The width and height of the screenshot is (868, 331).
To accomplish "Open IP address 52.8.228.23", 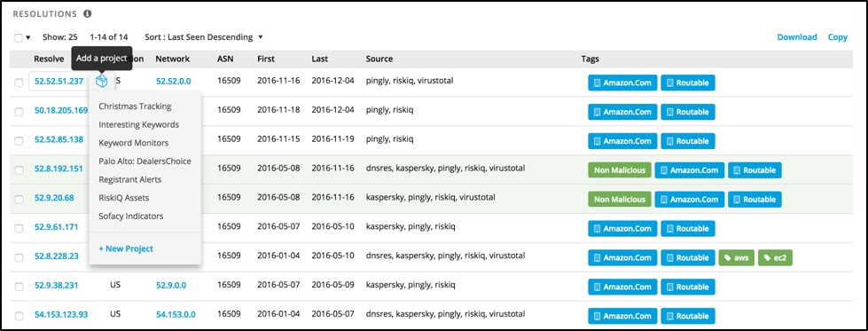I will [57, 256].
